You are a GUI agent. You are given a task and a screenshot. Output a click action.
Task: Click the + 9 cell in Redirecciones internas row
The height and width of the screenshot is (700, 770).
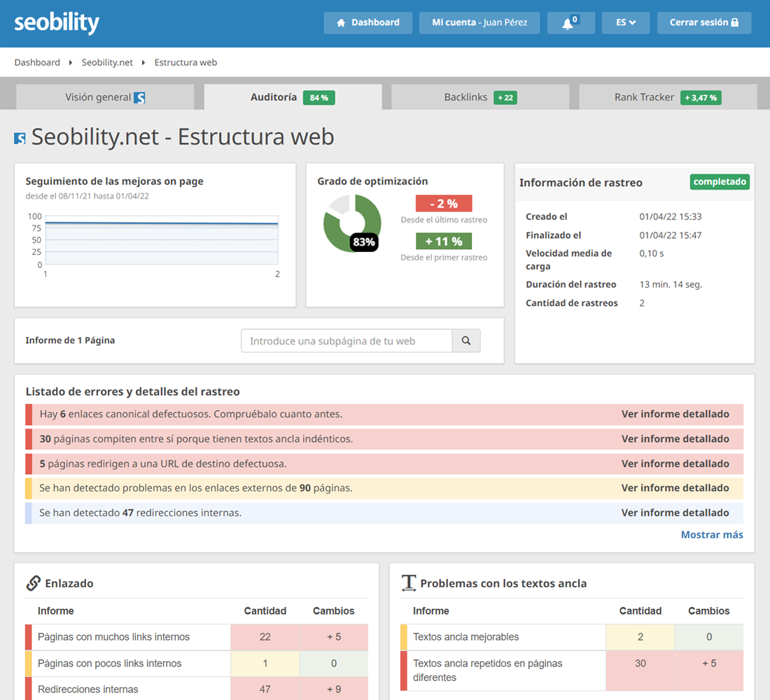pos(334,689)
